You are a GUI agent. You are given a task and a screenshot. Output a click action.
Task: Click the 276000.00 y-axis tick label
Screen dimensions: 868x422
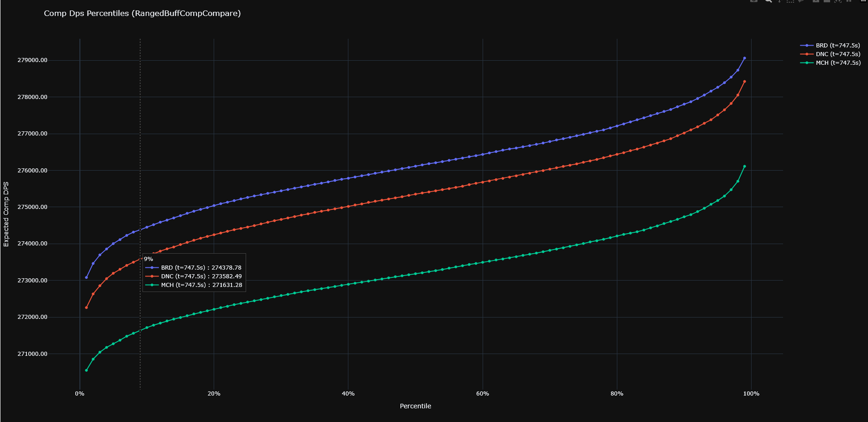pyautogui.click(x=32, y=171)
